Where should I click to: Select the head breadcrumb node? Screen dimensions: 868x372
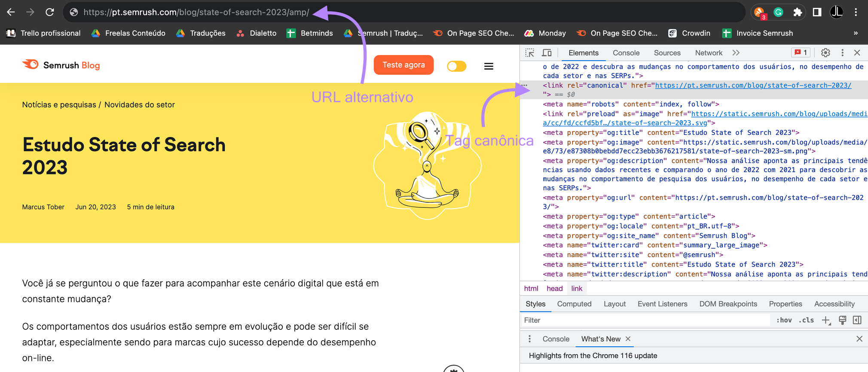[x=554, y=288]
